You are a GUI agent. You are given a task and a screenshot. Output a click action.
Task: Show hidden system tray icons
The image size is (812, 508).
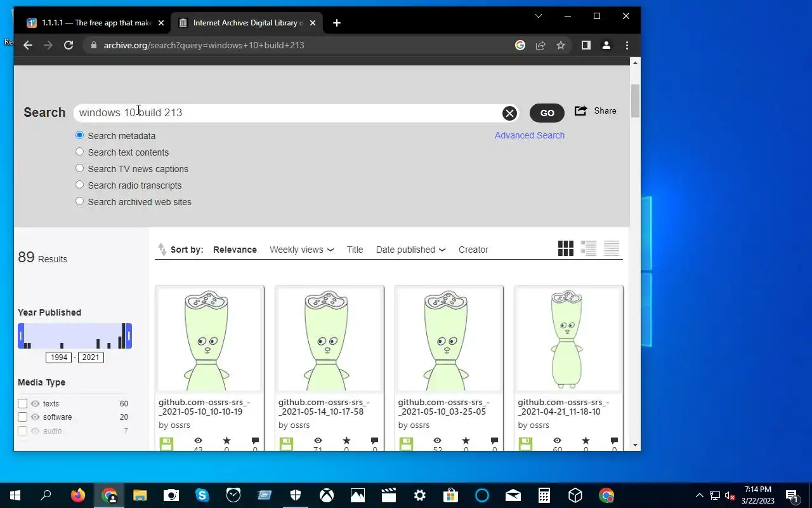coord(700,495)
